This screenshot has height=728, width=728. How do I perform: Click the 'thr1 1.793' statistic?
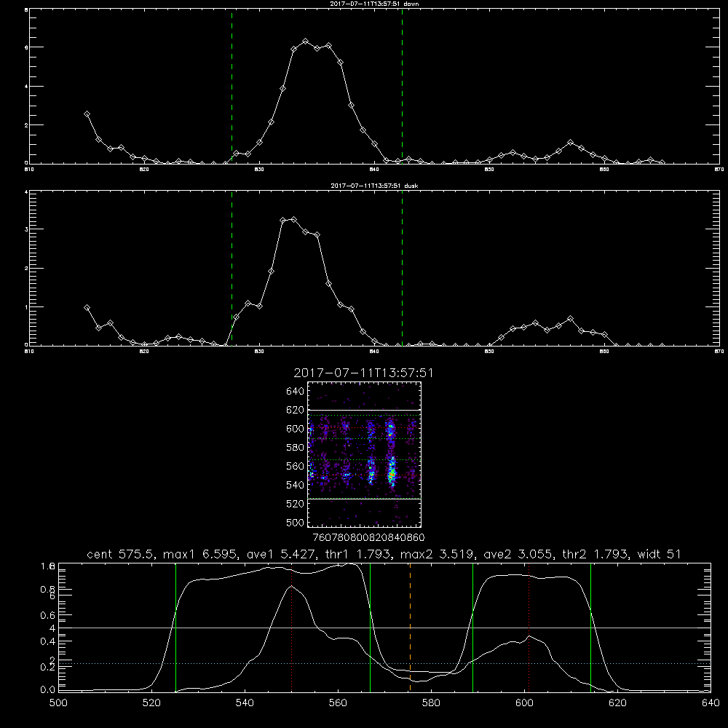click(359, 554)
